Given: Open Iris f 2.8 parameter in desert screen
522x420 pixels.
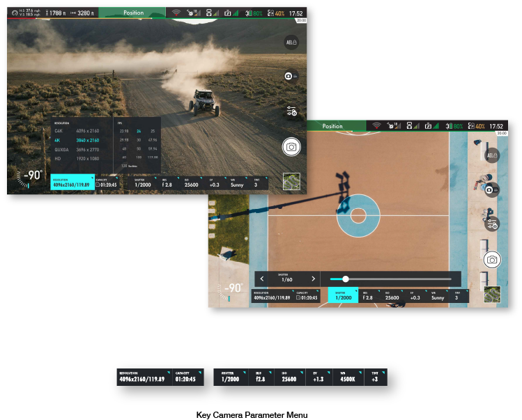Looking at the screenshot, I should (169, 183).
